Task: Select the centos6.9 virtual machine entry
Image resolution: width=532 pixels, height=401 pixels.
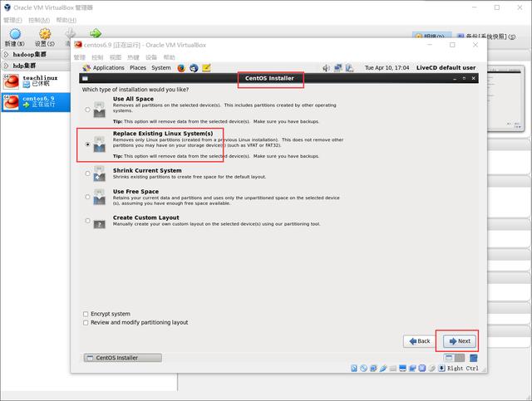Action: [35, 101]
